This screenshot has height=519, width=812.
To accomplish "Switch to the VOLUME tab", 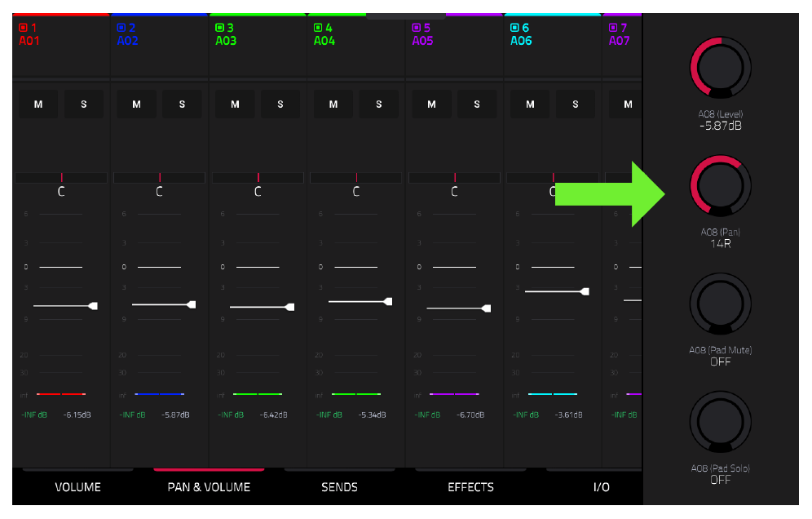I will 77,487.
